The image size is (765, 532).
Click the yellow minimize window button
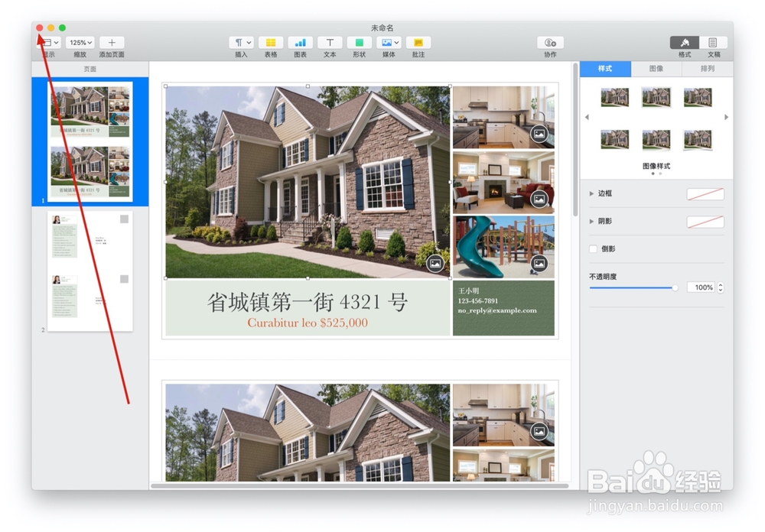(x=50, y=28)
